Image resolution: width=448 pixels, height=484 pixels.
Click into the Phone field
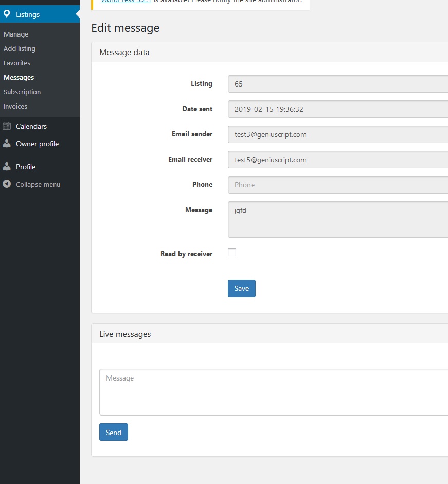pos(338,185)
